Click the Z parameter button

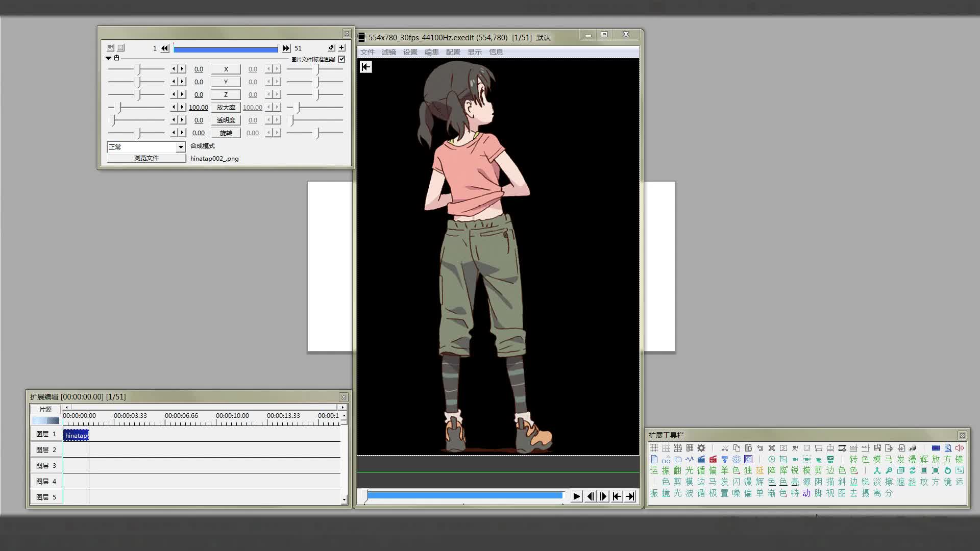226,94
